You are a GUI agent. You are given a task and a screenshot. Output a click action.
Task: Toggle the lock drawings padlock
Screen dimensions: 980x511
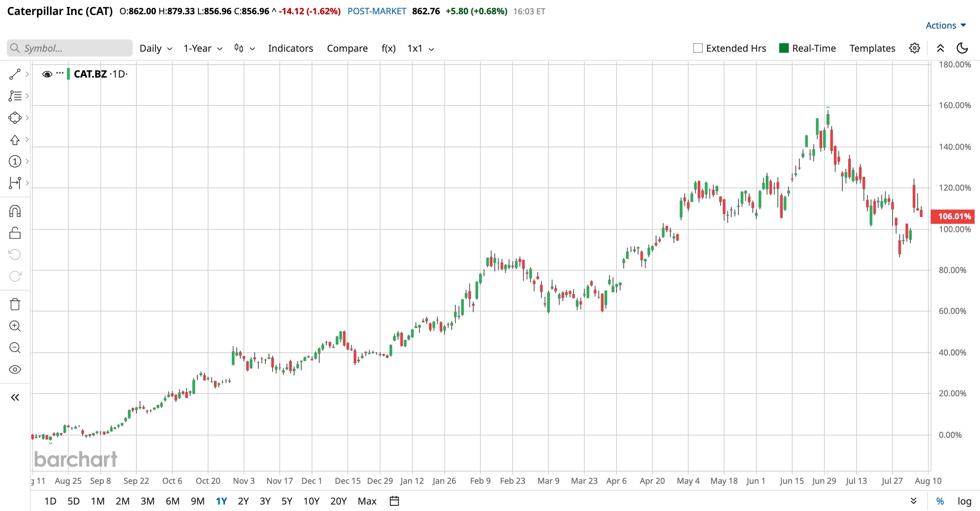(x=15, y=233)
